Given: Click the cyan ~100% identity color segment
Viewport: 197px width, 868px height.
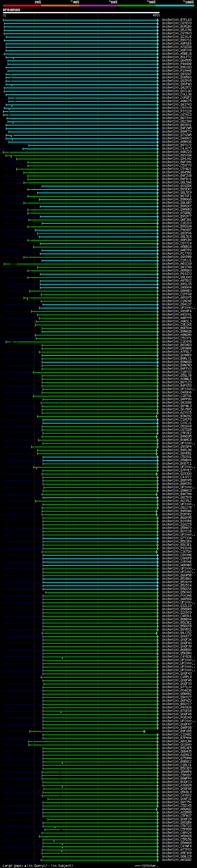Looking at the screenshot, I should pyautogui.click(x=175, y=6).
